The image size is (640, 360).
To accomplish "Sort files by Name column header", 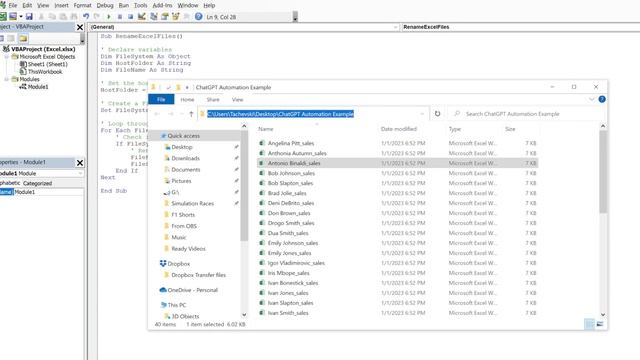I will [x=266, y=129].
